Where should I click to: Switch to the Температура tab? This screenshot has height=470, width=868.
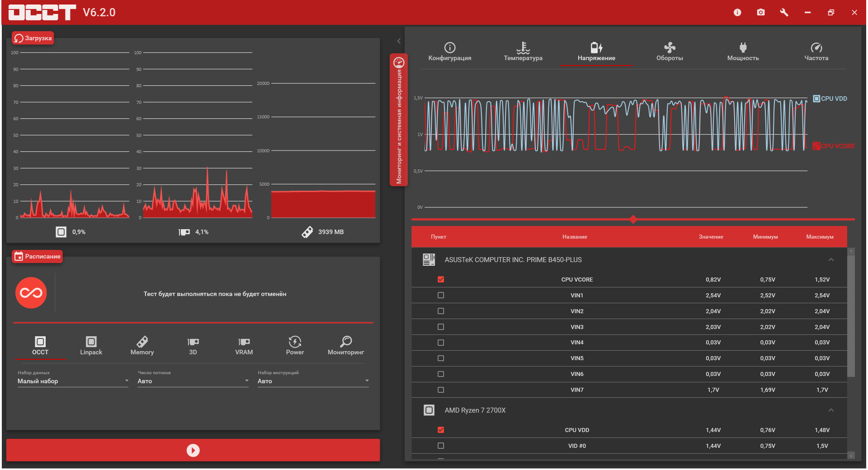pos(523,52)
